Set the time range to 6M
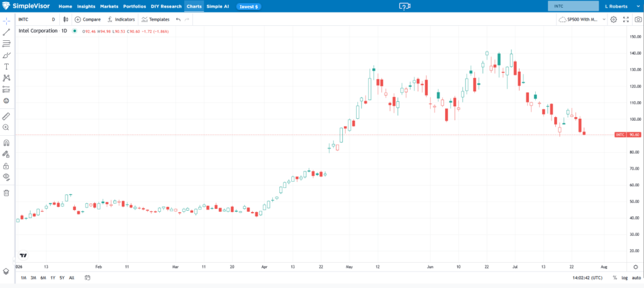Viewport: 644px width, 288px height. coord(43,278)
